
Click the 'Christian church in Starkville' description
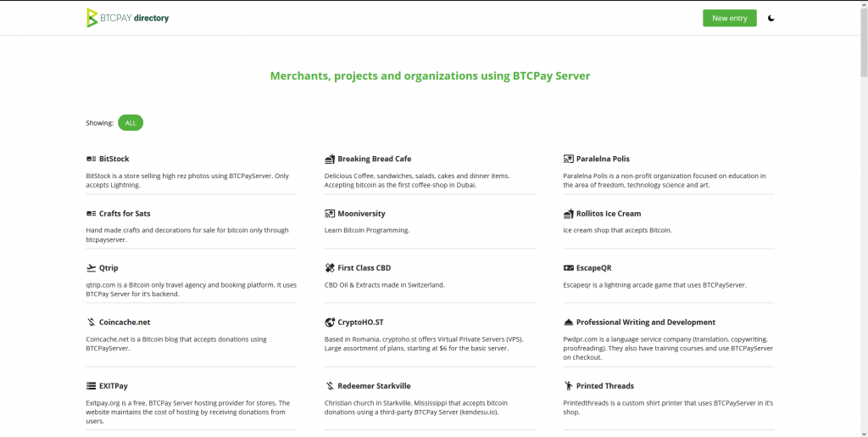[x=415, y=407]
